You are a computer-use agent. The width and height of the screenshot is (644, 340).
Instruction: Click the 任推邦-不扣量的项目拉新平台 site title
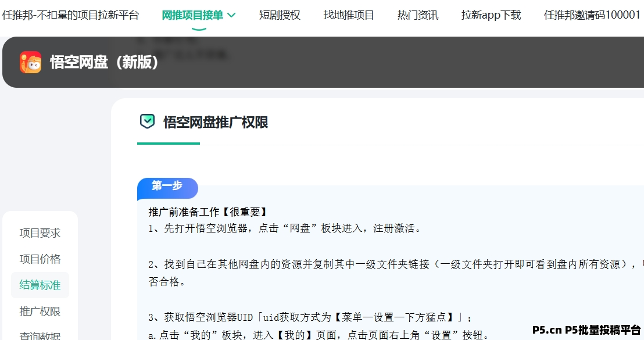(x=71, y=15)
